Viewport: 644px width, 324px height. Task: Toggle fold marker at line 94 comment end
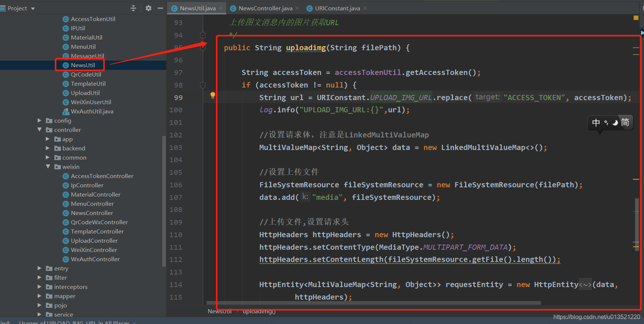tap(203, 35)
